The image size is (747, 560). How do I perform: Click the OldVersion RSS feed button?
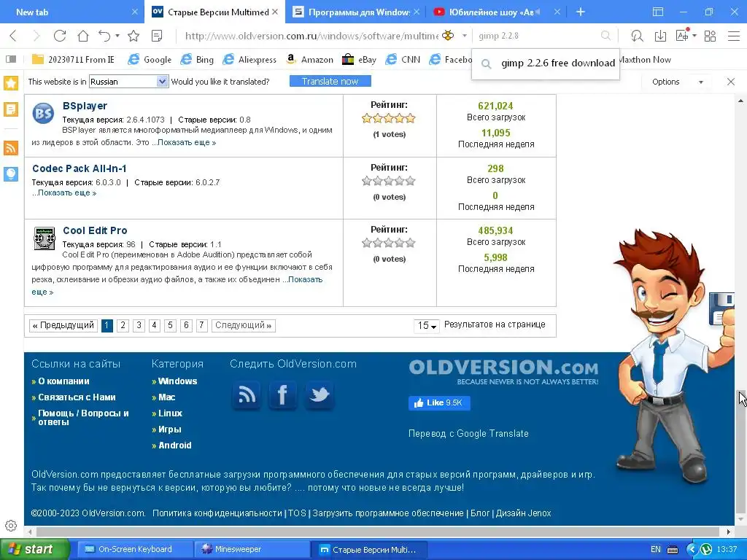(x=247, y=395)
